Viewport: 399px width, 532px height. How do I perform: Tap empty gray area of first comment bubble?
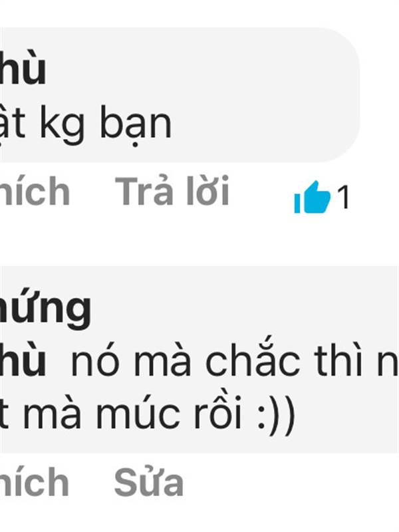265,95
